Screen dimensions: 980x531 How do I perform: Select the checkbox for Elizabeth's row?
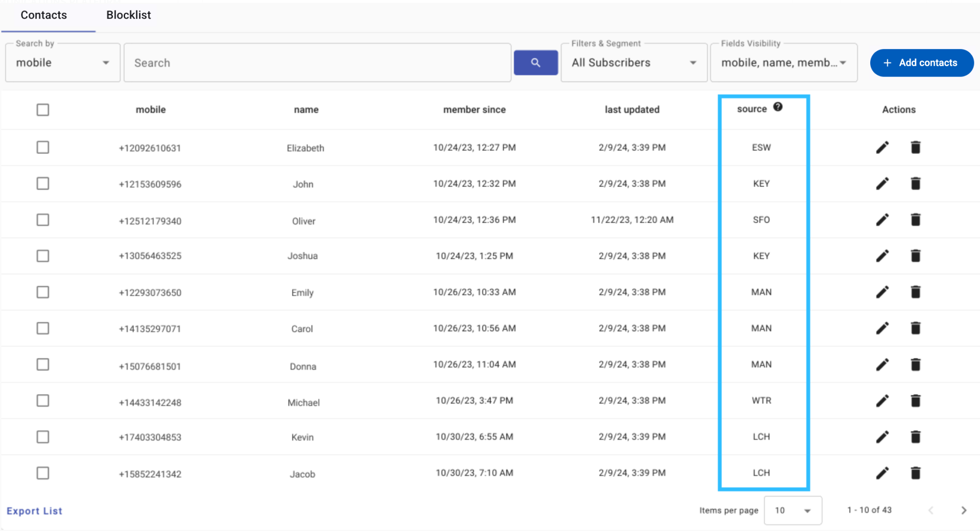pos(43,148)
